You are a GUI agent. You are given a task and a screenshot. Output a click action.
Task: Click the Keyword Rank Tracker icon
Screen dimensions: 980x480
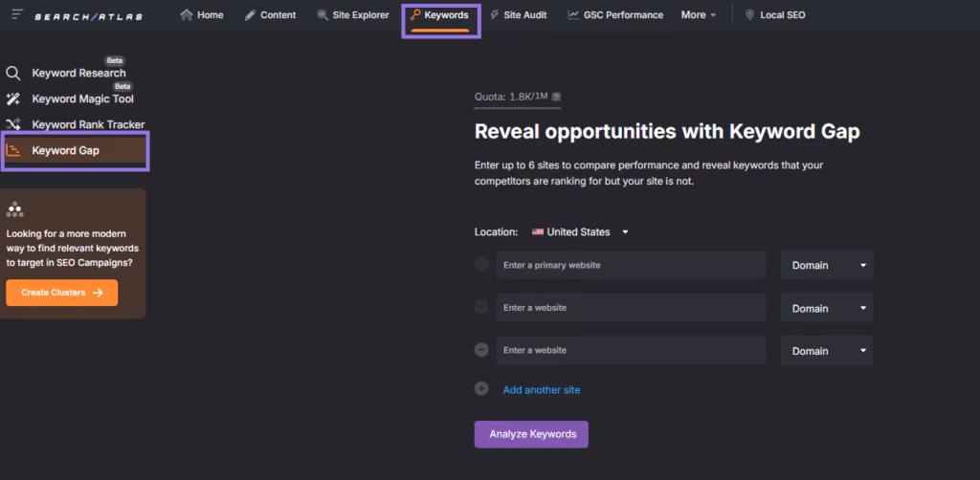tap(13, 124)
